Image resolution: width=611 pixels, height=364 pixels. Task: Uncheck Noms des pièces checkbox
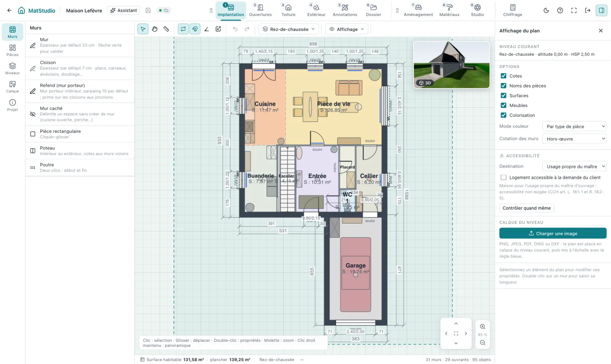click(x=503, y=86)
